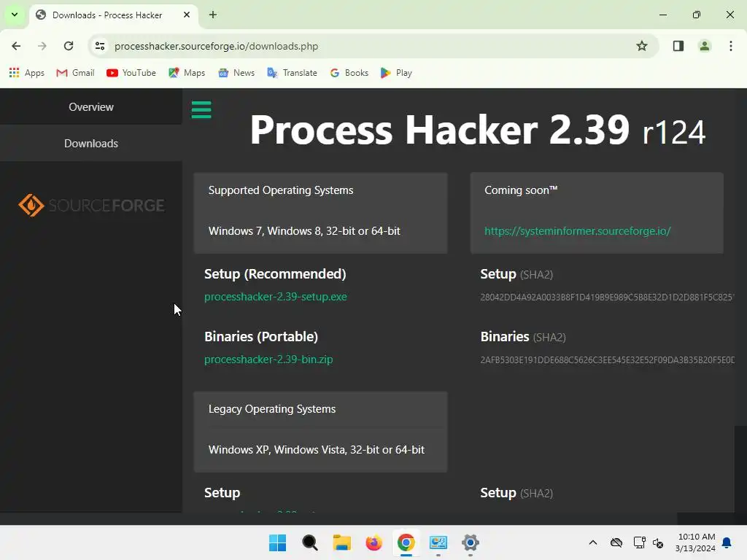The height and width of the screenshot is (560, 747).
Task: Click the Chrome taskbar icon
Action: tap(406, 542)
